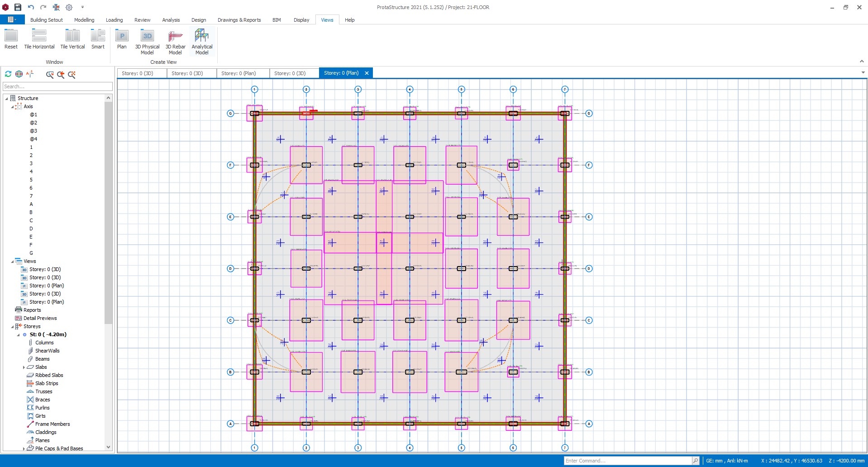Tile windows horizontally
This screenshot has height=467, width=868.
[39, 39]
